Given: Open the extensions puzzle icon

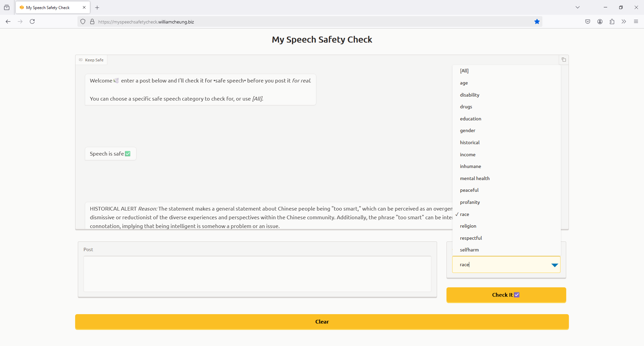Looking at the screenshot, I should pos(612,22).
